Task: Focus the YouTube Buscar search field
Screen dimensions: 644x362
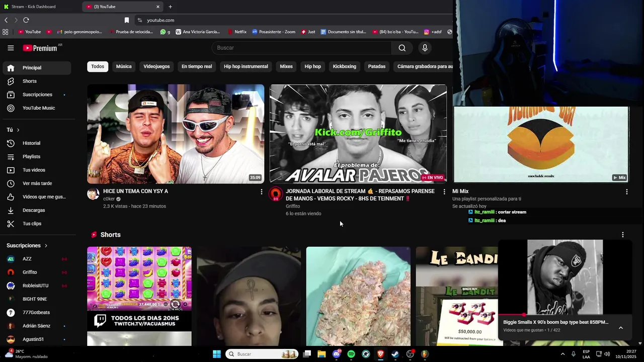Action: 302,48
